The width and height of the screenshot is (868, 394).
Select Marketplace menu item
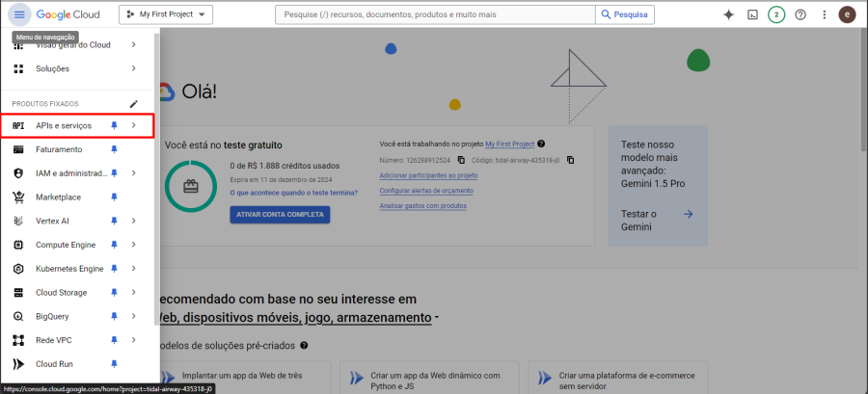click(77, 197)
